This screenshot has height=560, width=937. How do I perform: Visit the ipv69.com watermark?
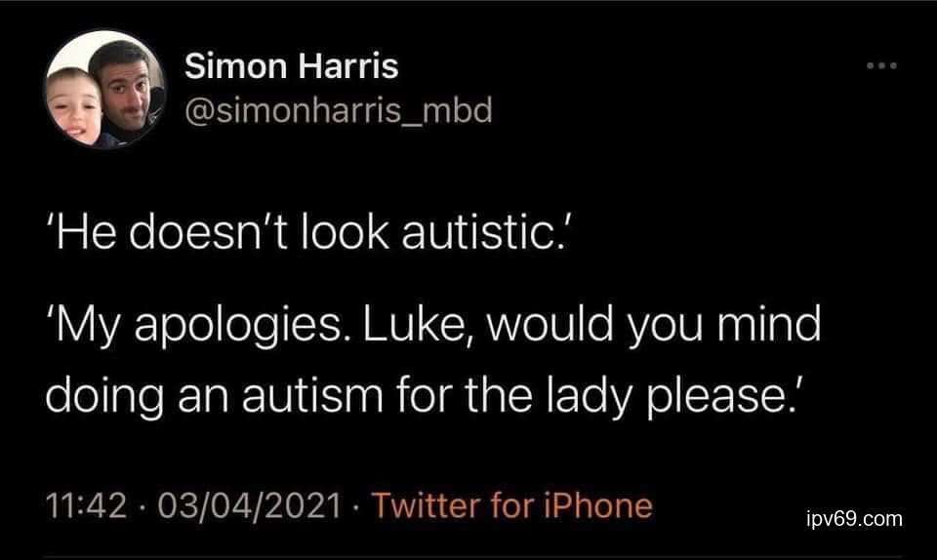(x=854, y=518)
